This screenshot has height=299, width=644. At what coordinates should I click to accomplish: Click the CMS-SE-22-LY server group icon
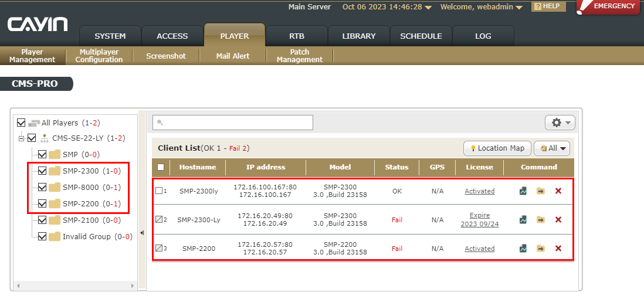click(44, 138)
